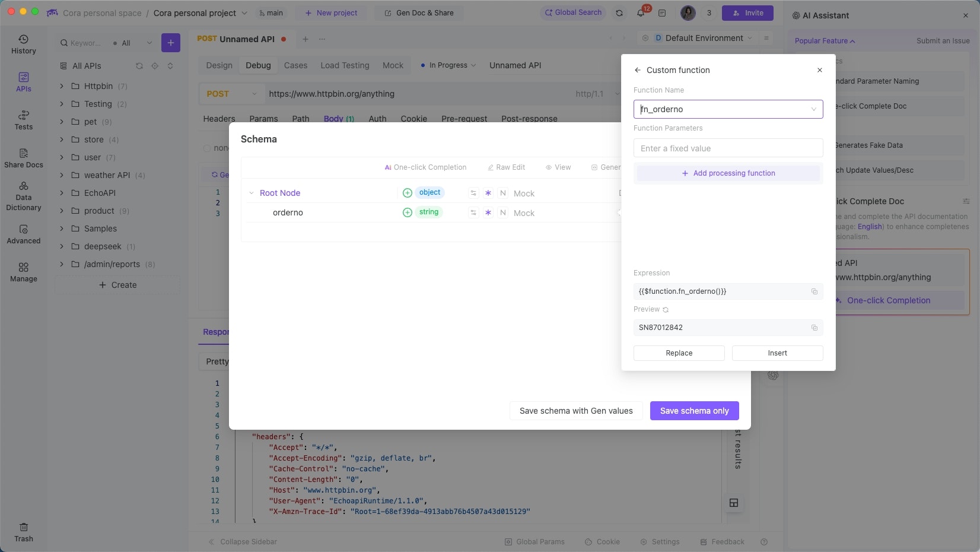The image size is (980, 552).
Task: Open the Trash in sidebar
Action: 24,532
